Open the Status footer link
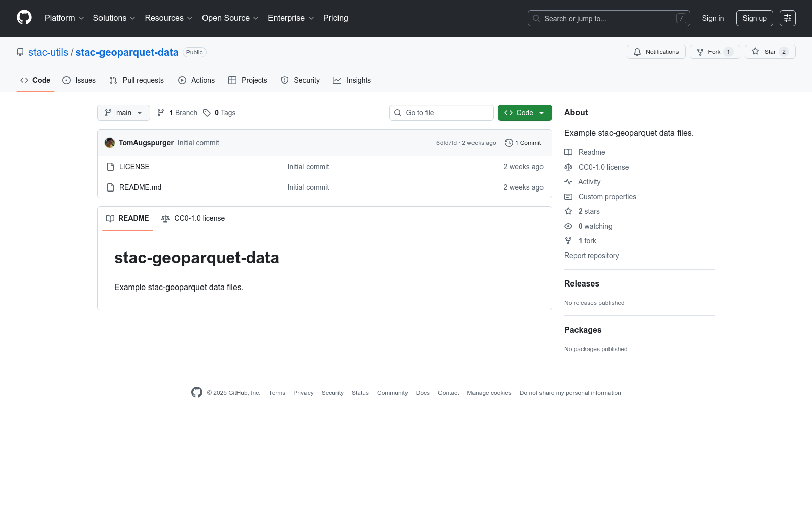Image resolution: width=812 pixels, height=508 pixels. (360, 393)
